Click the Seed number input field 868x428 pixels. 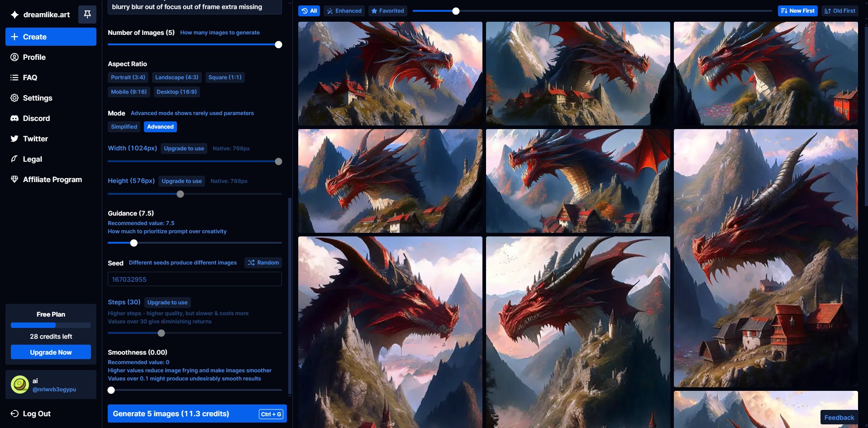coord(195,279)
